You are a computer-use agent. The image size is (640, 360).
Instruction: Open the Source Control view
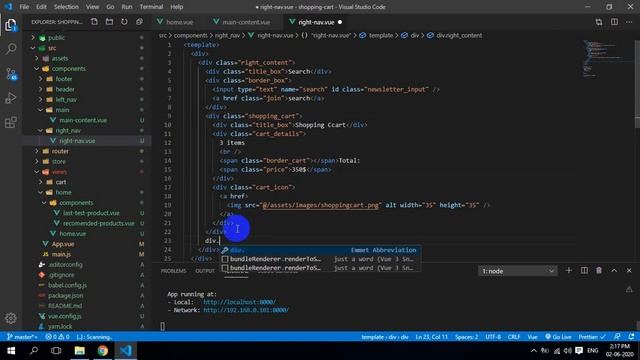click(11, 74)
